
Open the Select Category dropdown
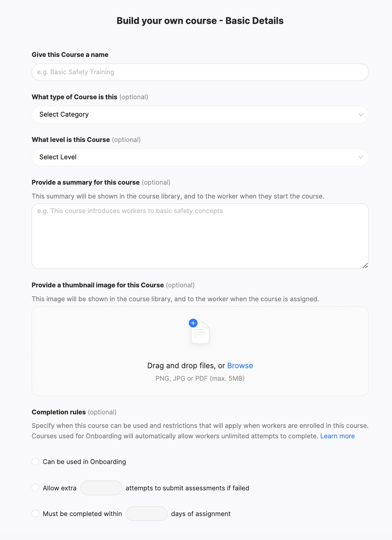click(200, 115)
